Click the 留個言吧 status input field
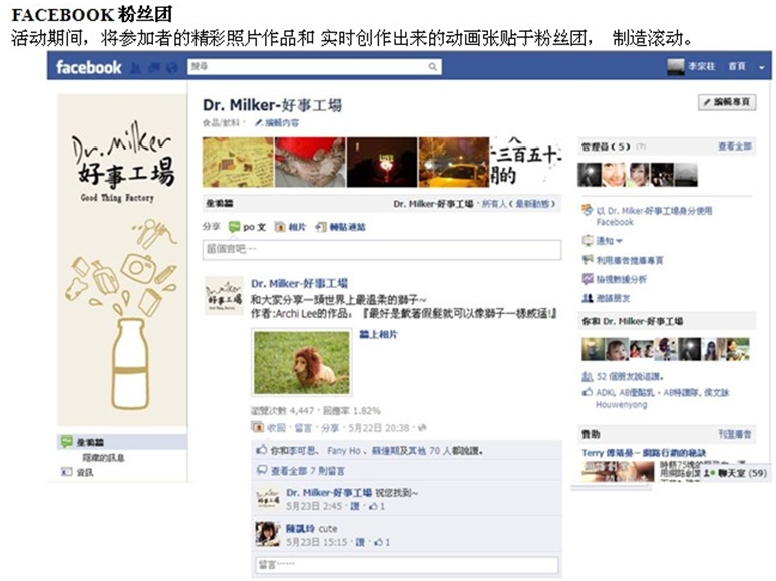Image resolution: width=776 pixels, height=581 pixels. click(x=382, y=249)
